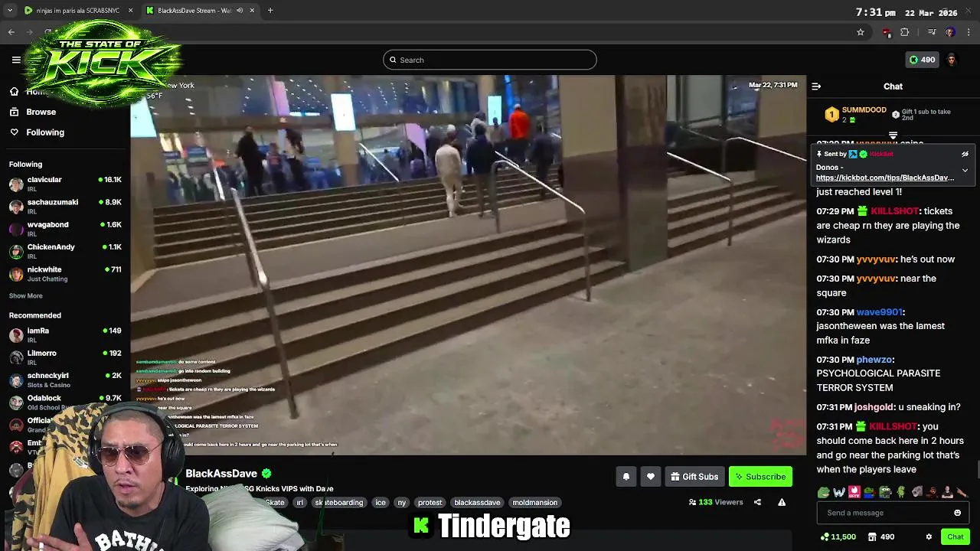980x551 pixels.
Task: Expand followed list with Show more
Action: pos(26,296)
